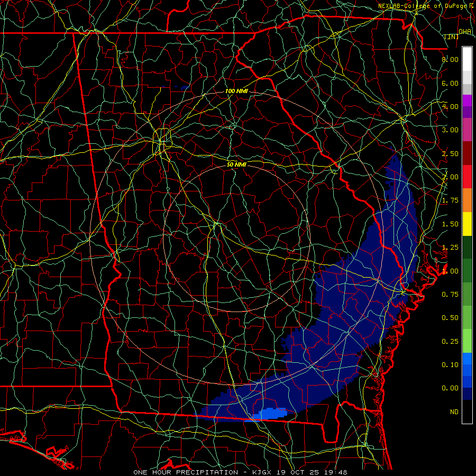This screenshot has width=476, height=476.
Task: Click the magenta legend swatch above 4.00
Action: 467,100
